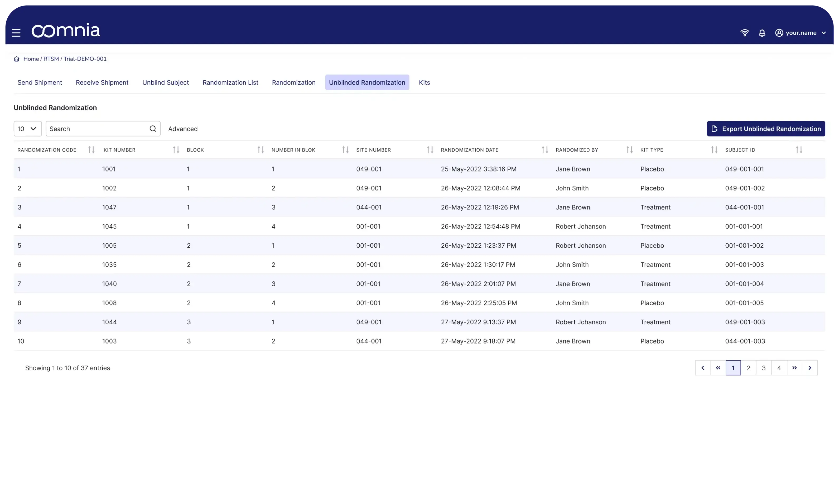Sort by Randomized By column arrows
839x504 pixels.
(629, 150)
